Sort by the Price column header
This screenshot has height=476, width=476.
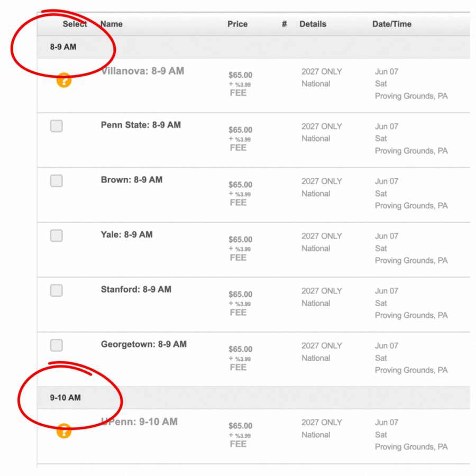click(x=237, y=24)
